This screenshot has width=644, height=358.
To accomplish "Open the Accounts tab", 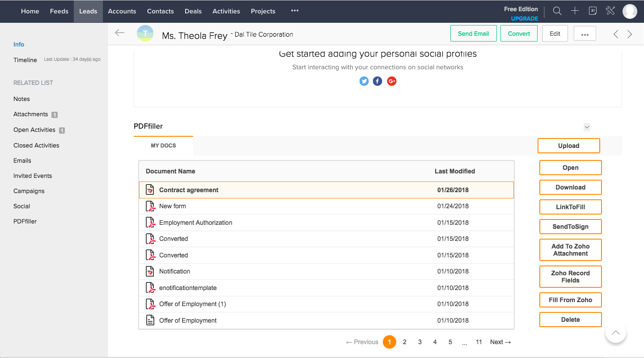I will click(x=122, y=11).
